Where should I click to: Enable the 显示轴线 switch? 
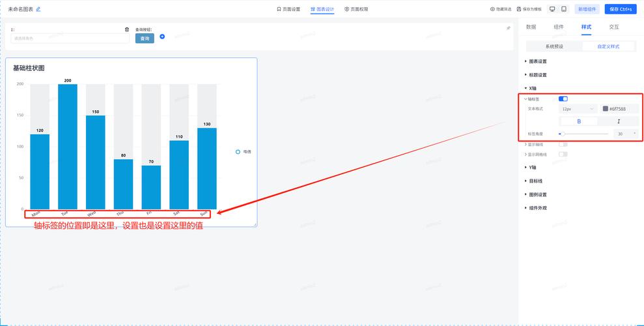pos(563,144)
